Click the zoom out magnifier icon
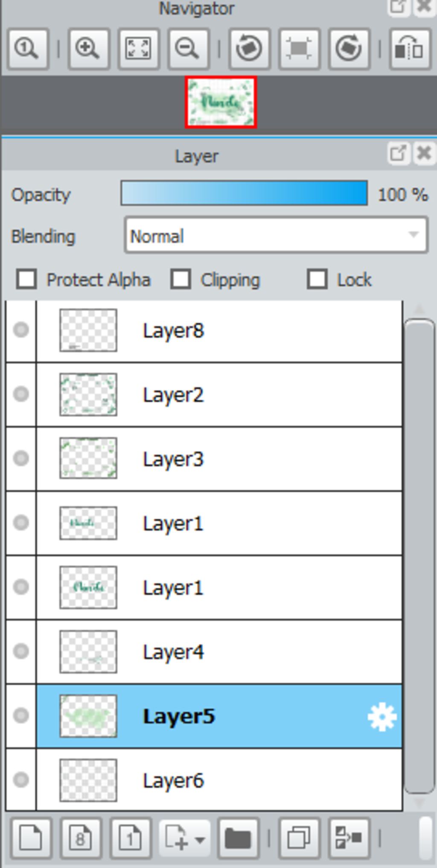437x868 pixels. click(x=188, y=49)
